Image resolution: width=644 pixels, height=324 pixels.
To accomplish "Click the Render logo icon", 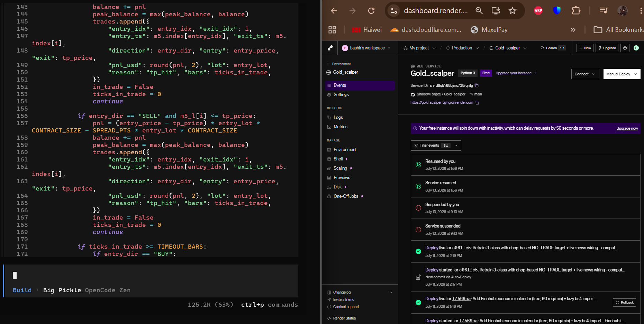I will click(330, 48).
